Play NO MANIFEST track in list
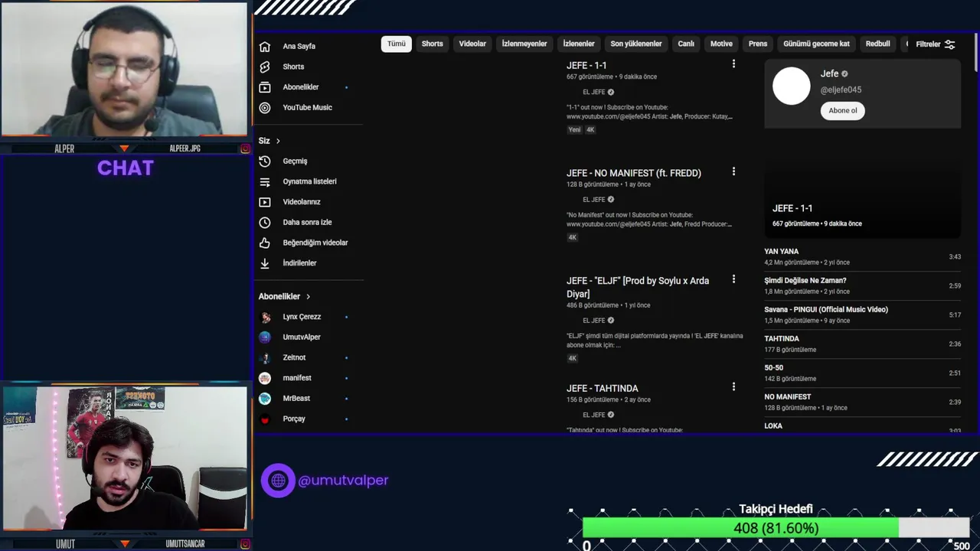980x551 pixels. pos(862,402)
